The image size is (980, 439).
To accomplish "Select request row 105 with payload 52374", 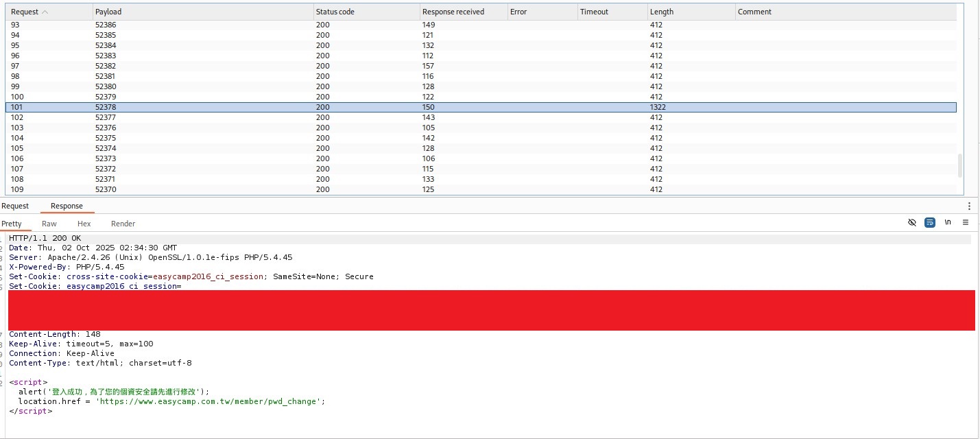I will point(481,148).
